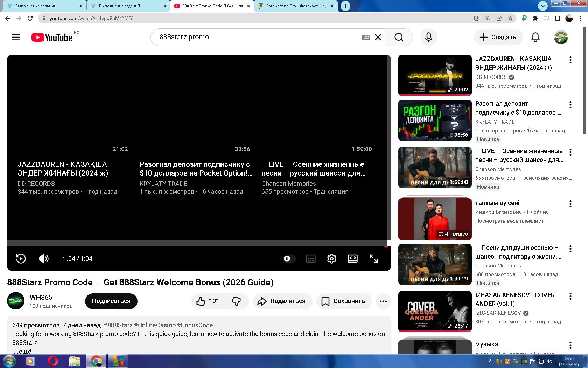Enter fullscreen mode in player
This screenshot has width=588, height=368.
(373, 259)
